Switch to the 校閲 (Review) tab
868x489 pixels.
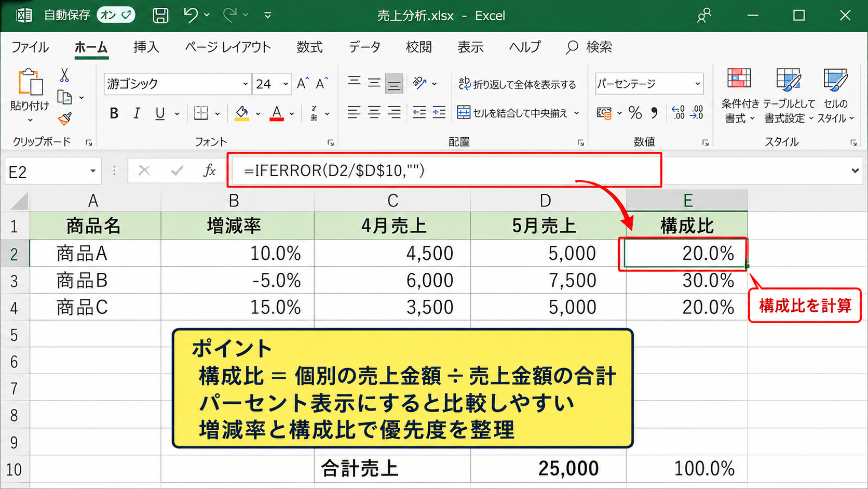(x=418, y=47)
